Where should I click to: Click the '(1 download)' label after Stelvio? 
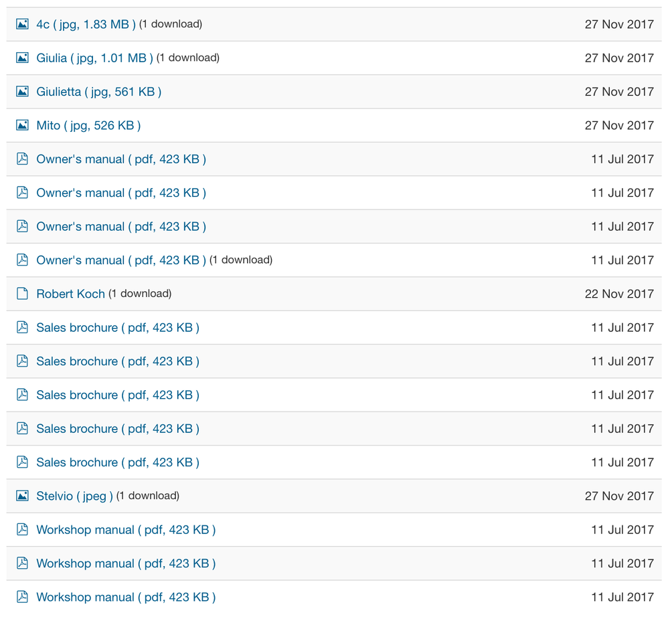tap(148, 496)
